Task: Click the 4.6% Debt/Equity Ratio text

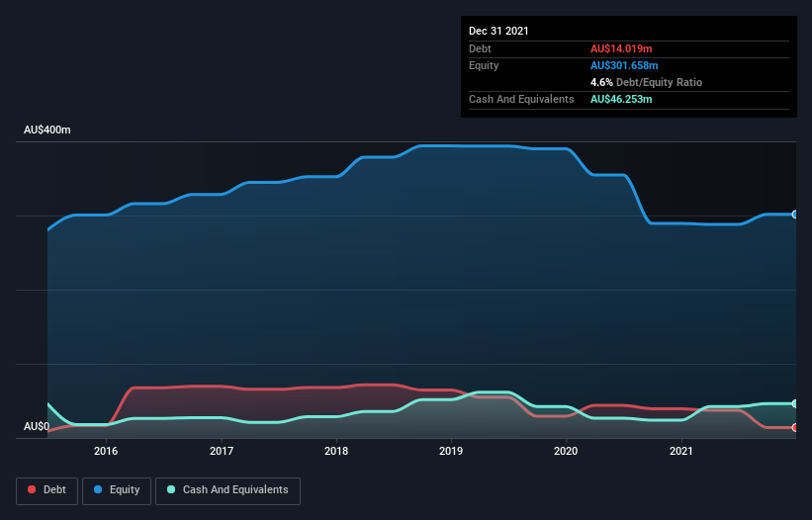Action: (x=646, y=82)
